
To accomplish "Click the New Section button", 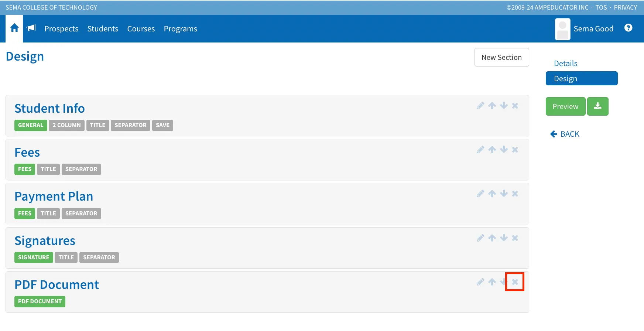I will 501,57.
